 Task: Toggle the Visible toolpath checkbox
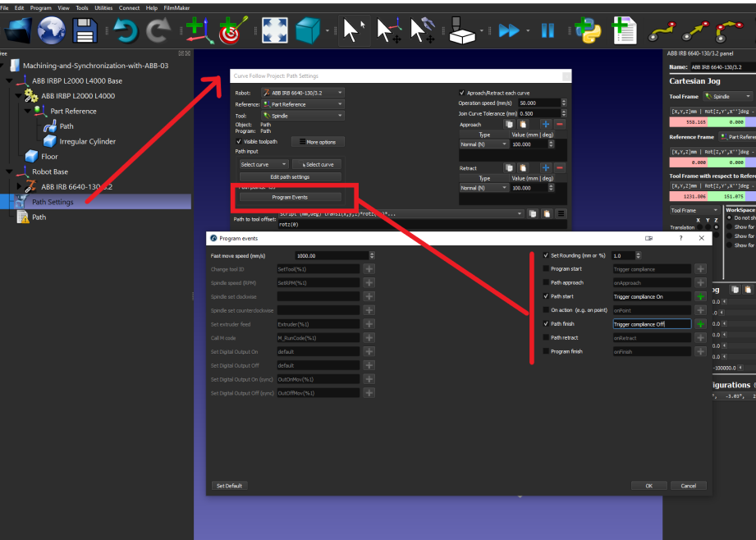[x=239, y=141]
